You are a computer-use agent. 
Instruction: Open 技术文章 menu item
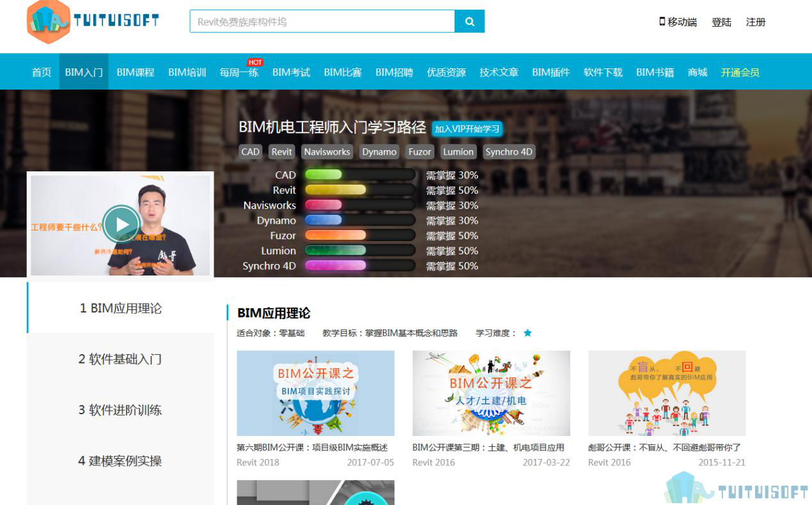pyautogui.click(x=499, y=72)
